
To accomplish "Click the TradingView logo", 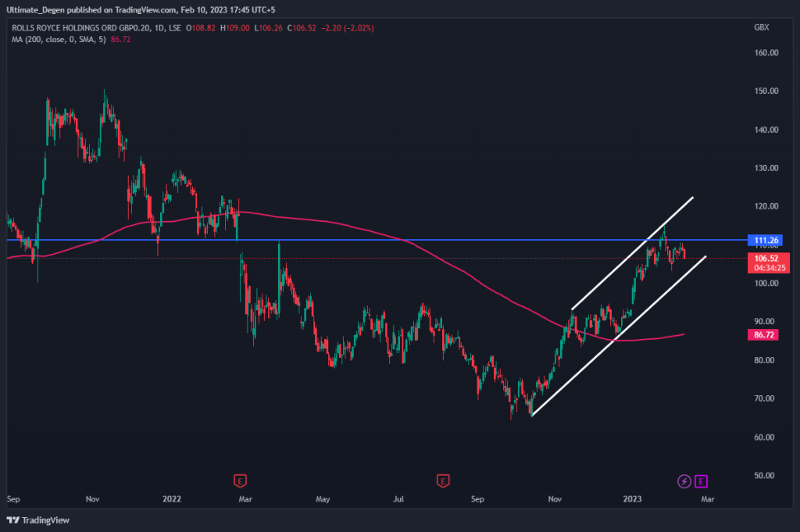I will point(38,520).
